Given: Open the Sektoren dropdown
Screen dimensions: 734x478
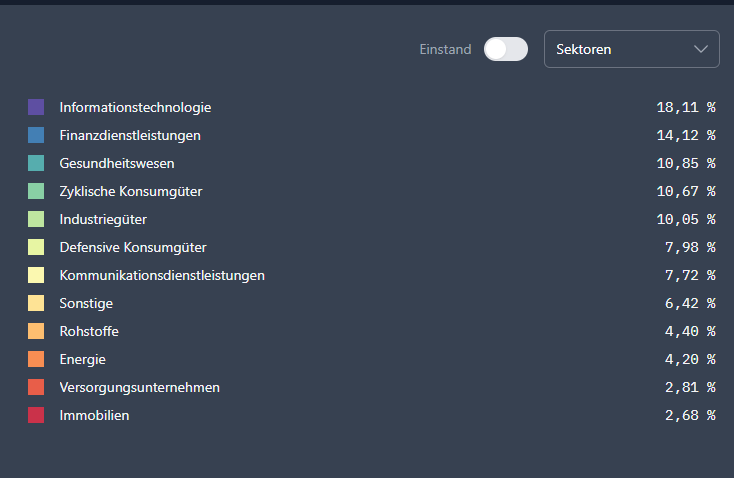Looking at the screenshot, I should click(630, 49).
